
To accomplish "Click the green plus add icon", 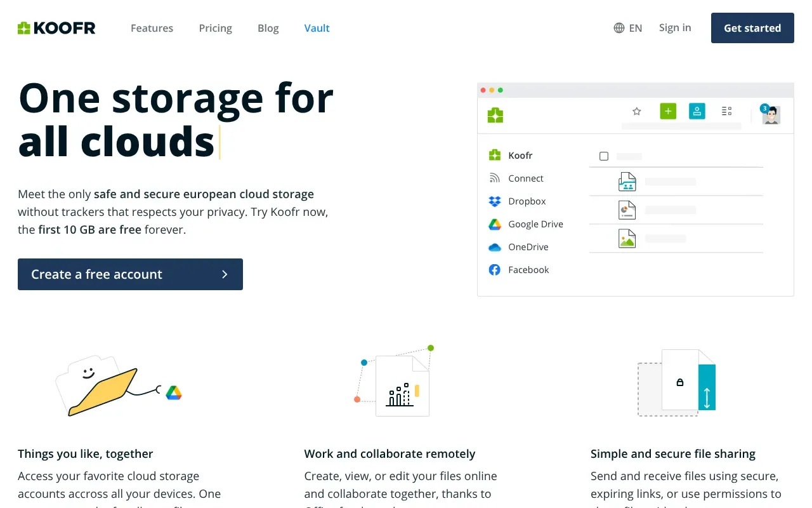I will pos(668,111).
